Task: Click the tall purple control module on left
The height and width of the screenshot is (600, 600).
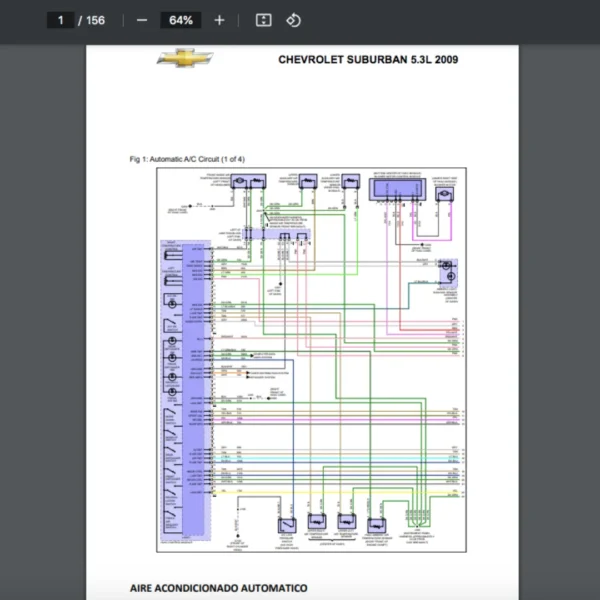Action: tap(191, 391)
